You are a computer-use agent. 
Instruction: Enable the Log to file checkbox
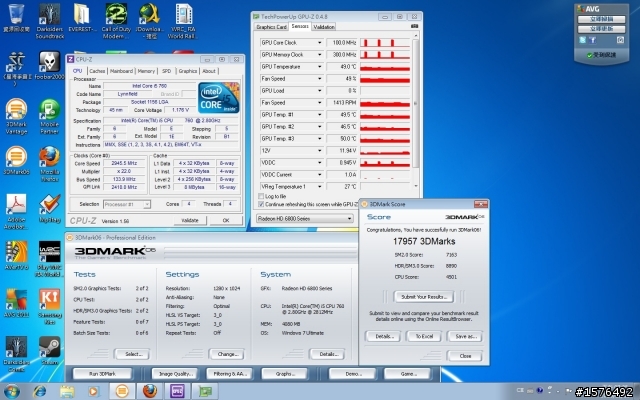261,196
